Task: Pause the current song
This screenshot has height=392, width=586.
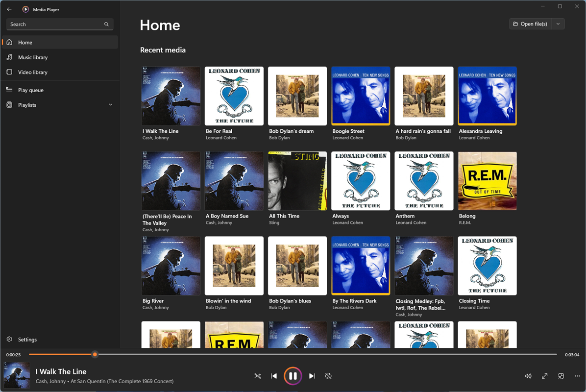Action: 293,376
